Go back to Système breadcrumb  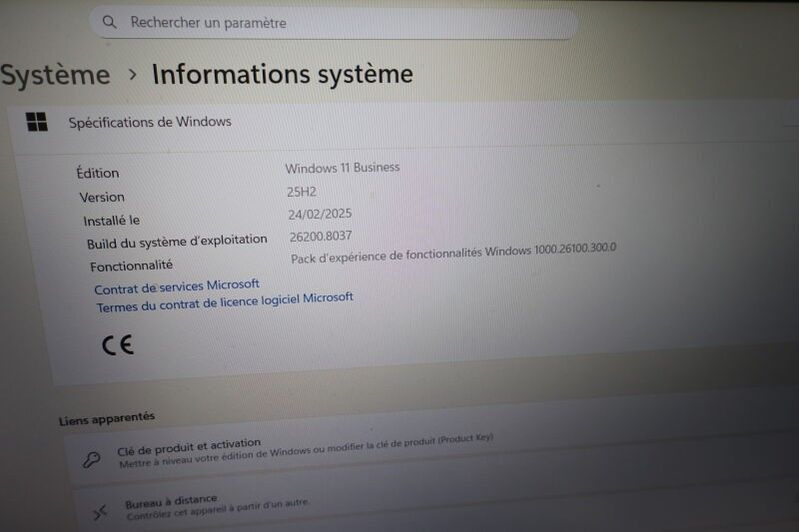pos(55,75)
